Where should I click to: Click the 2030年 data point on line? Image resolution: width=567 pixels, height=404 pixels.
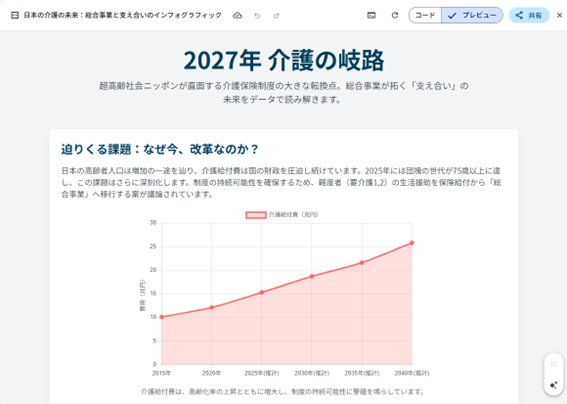[x=312, y=276]
